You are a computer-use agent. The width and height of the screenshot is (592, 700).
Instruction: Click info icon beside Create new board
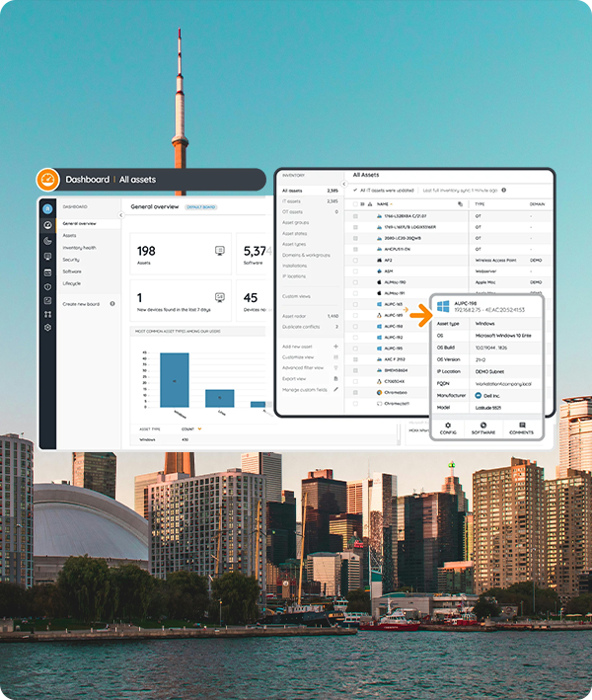tap(112, 304)
